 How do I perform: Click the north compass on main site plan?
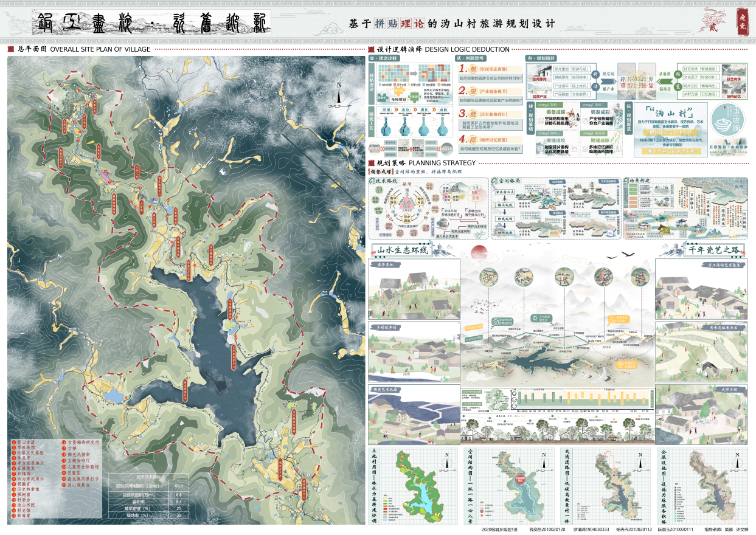point(339,95)
